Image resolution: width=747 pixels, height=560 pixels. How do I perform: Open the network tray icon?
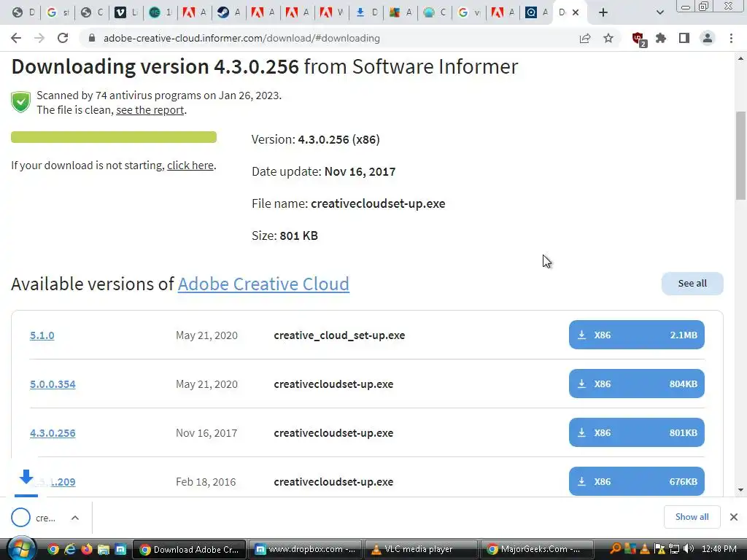(x=674, y=549)
